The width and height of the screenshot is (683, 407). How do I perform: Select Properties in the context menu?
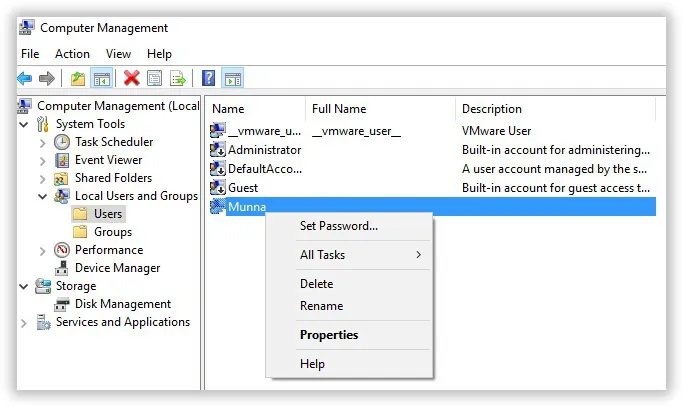click(328, 335)
